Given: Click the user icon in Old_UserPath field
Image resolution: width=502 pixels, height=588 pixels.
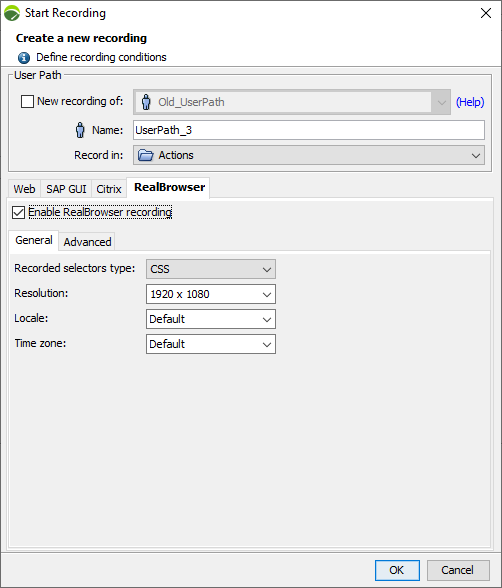Looking at the screenshot, I should click(x=146, y=102).
